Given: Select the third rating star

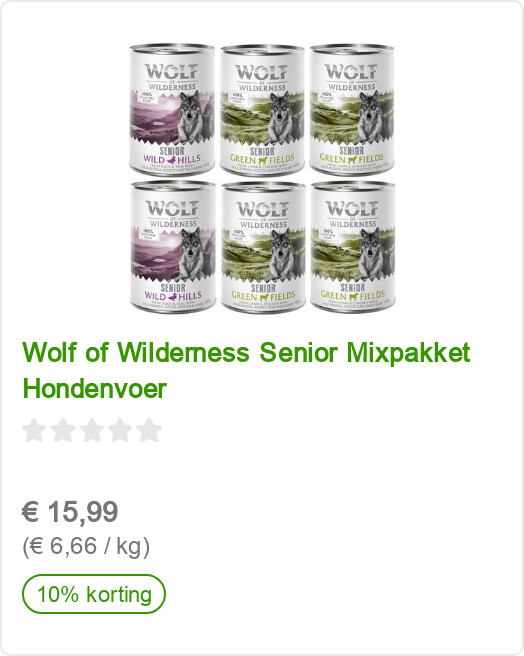Looking at the screenshot, I should pyautogui.click(x=92, y=430).
